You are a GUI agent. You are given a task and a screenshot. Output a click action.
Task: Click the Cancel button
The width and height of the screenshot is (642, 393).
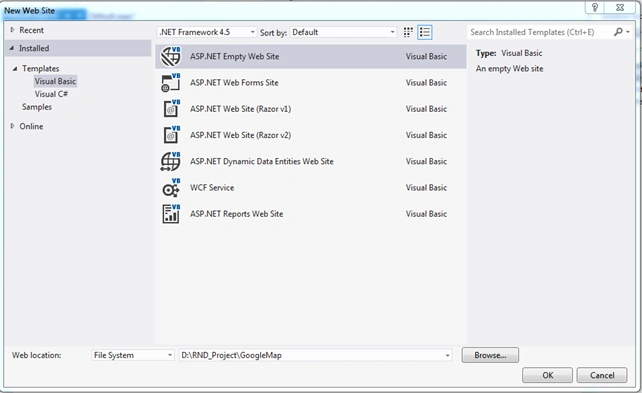point(602,375)
